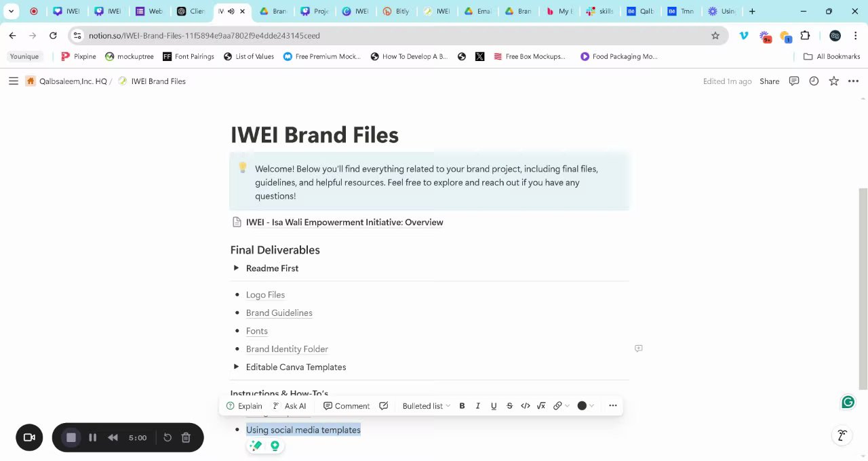Switch to the skills Slack tab
868x461 pixels.
click(x=599, y=12)
